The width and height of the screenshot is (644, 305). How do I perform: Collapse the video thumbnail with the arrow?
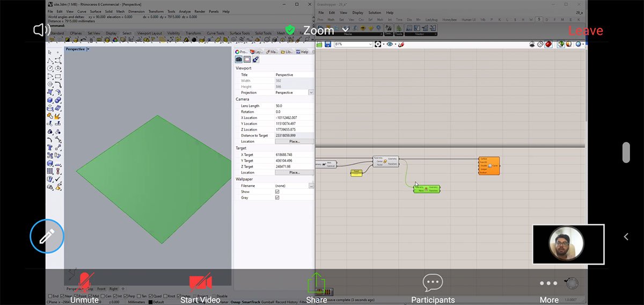(x=626, y=236)
